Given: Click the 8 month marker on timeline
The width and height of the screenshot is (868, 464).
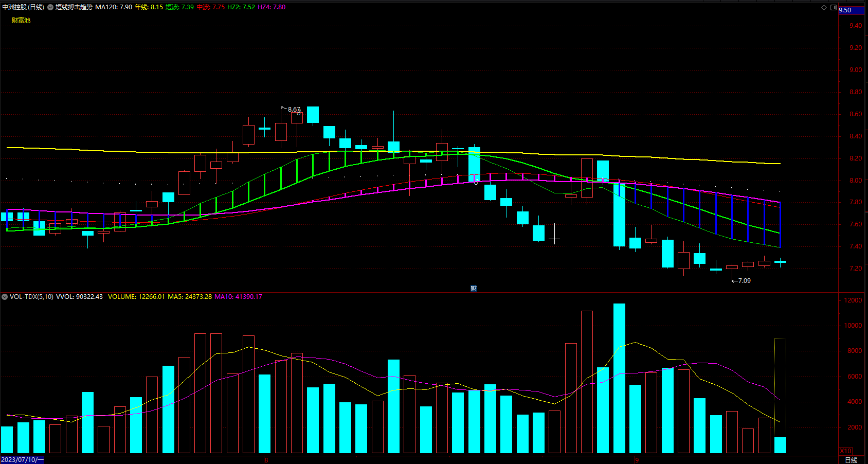Looking at the screenshot, I should 266,460.
